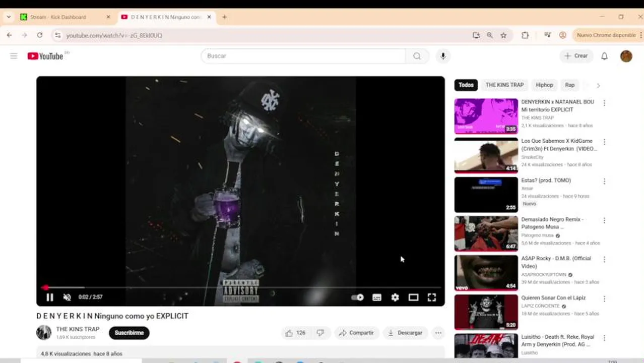Viewport: 644px width, 363px height.
Task: Select THE KINS TRAP filter chip
Action: click(x=504, y=85)
